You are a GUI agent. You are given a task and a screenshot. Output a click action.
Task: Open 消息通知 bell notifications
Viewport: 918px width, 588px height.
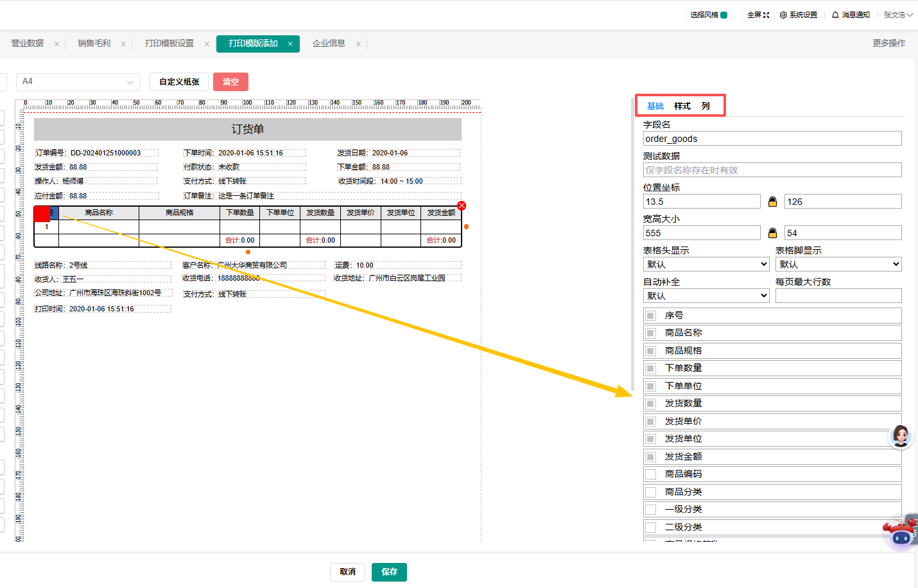(x=851, y=15)
